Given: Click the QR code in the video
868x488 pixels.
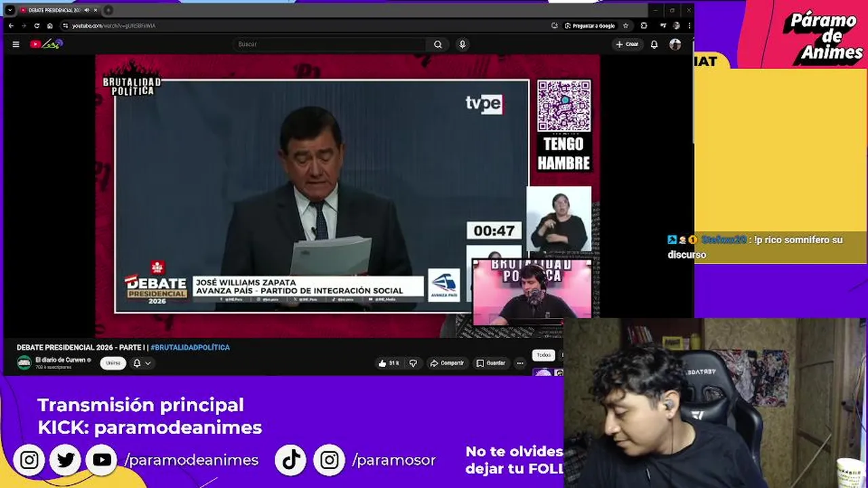Looking at the screenshot, I should coord(564,106).
